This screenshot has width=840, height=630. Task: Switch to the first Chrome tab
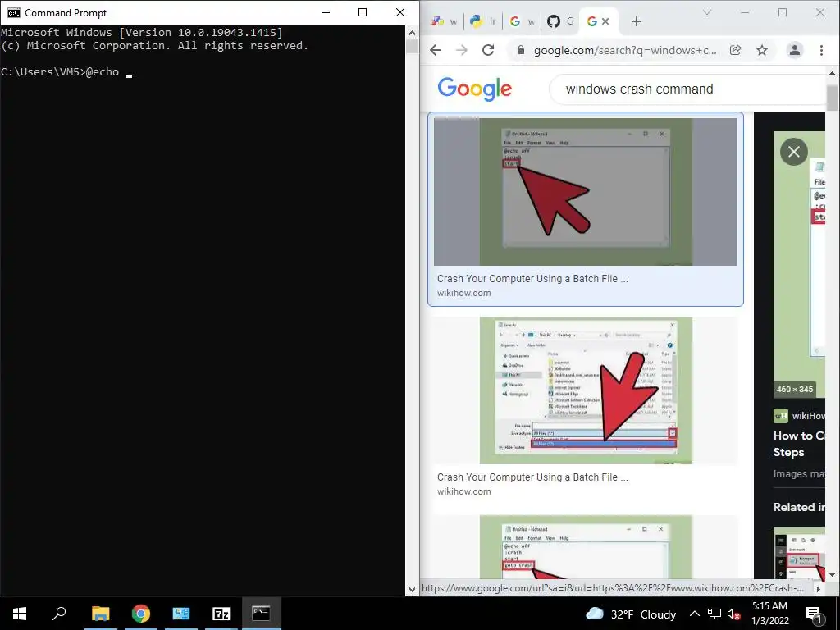[x=444, y=21]
